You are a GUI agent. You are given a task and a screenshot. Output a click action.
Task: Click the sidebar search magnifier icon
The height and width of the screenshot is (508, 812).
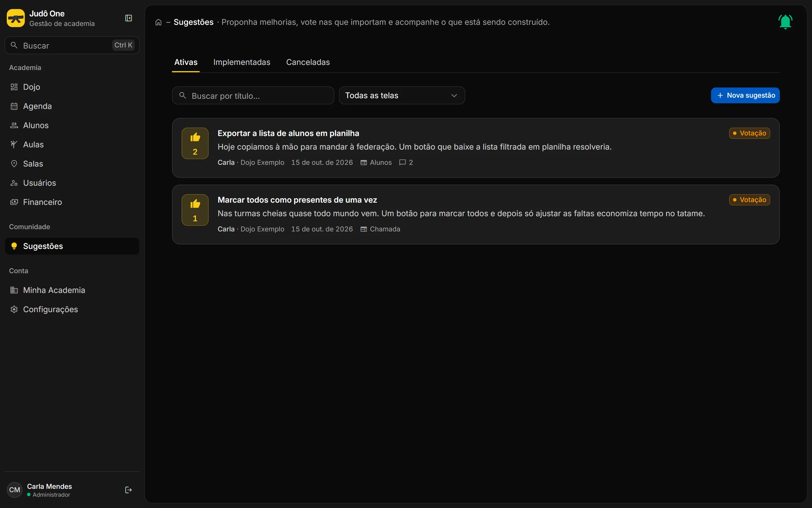tap(14, 45)
